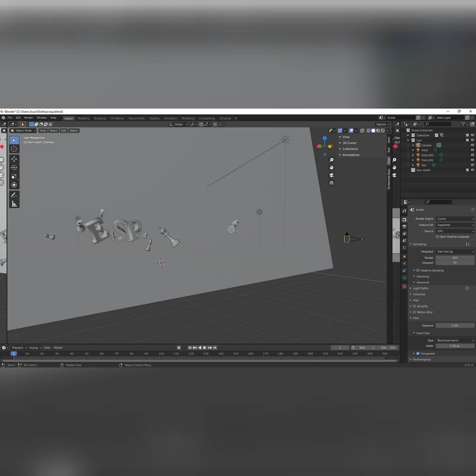The width and height of the screenshot is (476, 476).
Task: Select the 3D Cursor tool
Action: 14,149
